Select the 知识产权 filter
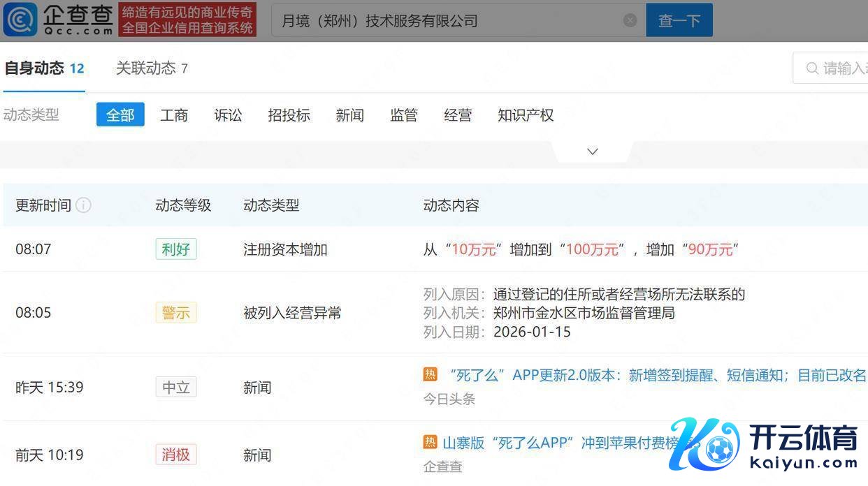This screenshot has width=868, height=486. pos(526,115)
